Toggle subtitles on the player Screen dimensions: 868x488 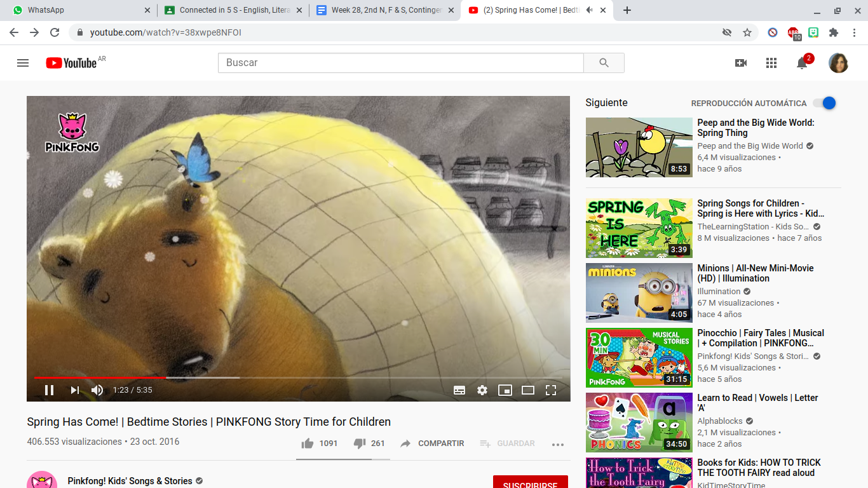point(459,390)
